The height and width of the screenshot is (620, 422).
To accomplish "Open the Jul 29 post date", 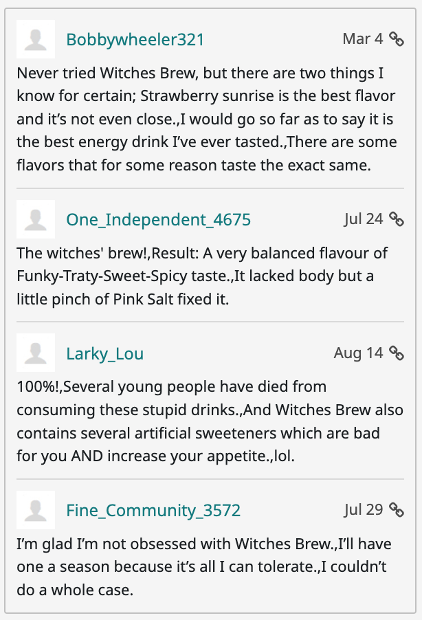I will tap(363, 509).
